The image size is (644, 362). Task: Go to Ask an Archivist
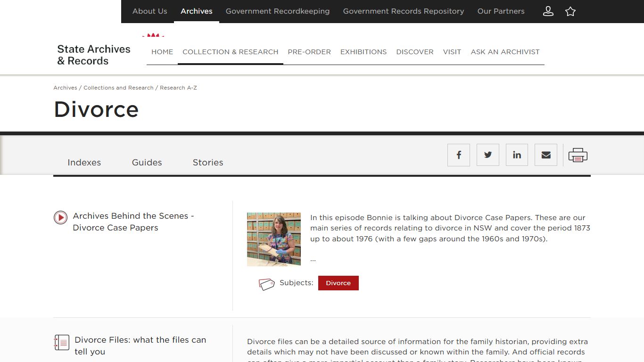click(x=505, y=52)
